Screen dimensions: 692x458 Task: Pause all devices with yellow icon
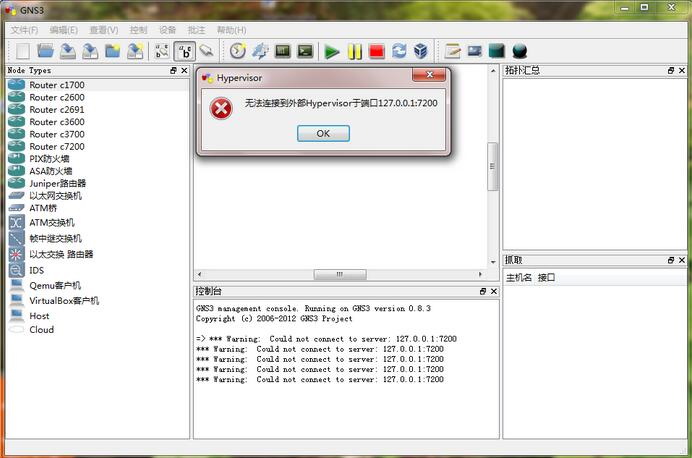pyautogui.click(x=354, y=52)
